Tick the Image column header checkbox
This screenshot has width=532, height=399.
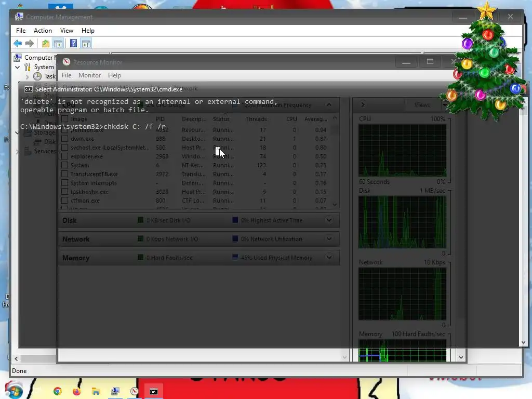click(x=65, y=119)
